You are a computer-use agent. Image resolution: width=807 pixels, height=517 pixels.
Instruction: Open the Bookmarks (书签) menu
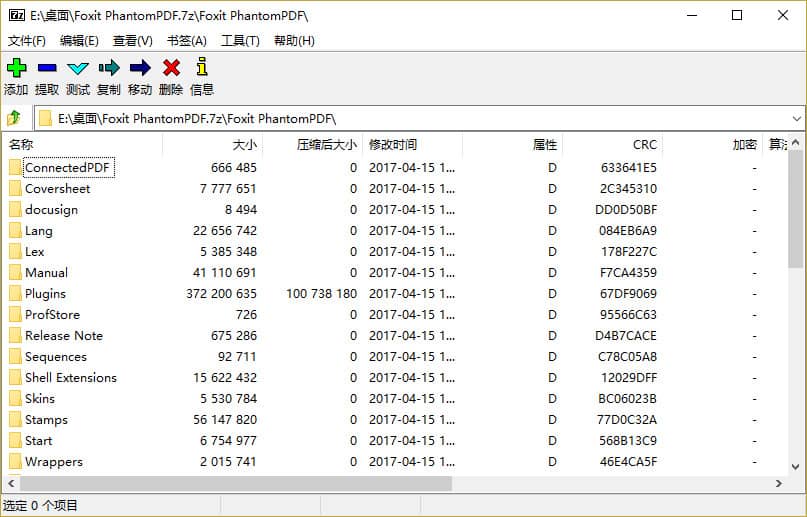(x=186, y=41)
